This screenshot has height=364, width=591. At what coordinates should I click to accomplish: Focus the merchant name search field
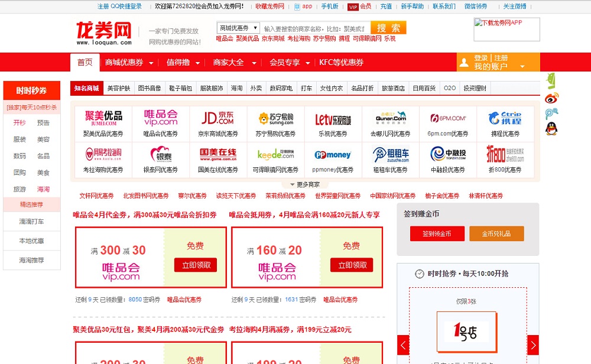point(315,28)
